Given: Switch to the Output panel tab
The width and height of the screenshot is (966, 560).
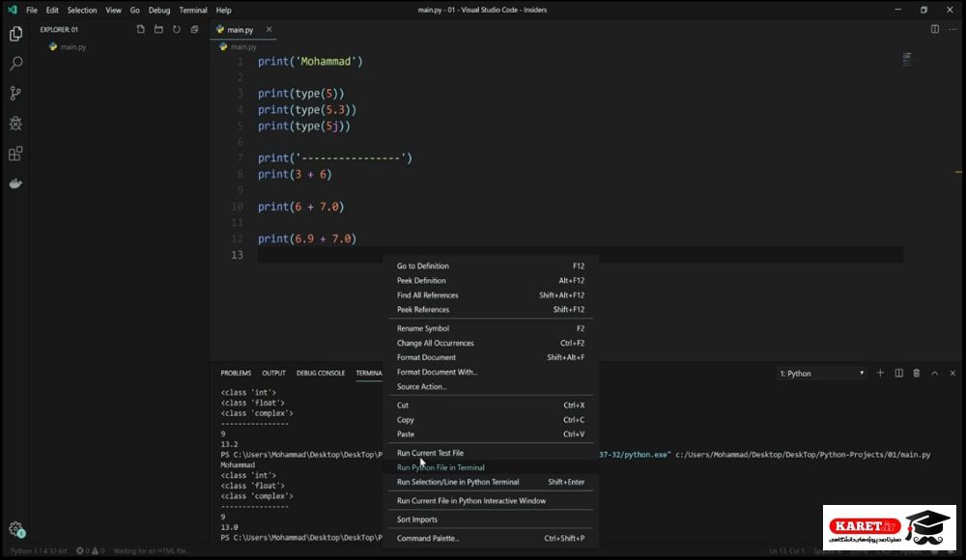Looking at the screenshot, I should click(273, 373).
